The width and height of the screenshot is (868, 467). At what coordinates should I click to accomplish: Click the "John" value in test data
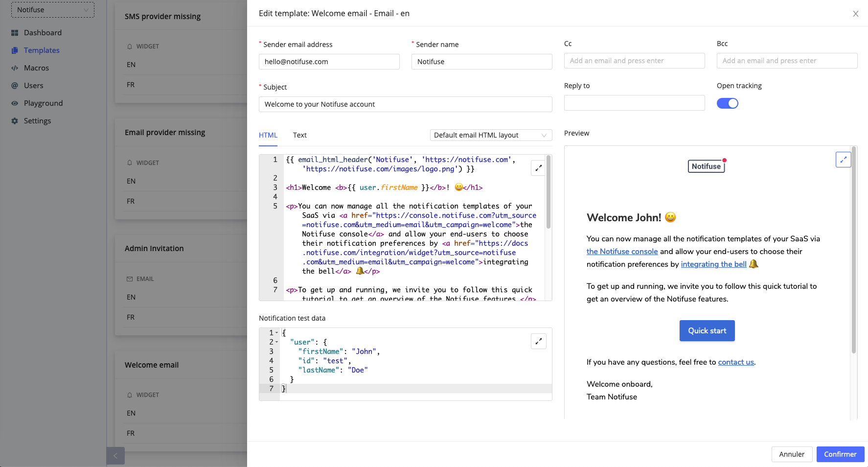coord(364,351)
